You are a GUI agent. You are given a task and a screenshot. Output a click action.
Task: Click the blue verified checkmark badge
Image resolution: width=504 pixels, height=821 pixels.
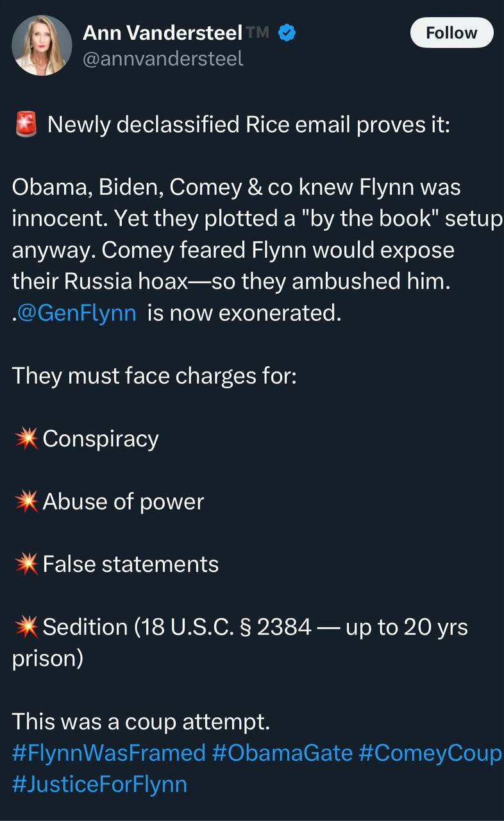tap(287, 32)
